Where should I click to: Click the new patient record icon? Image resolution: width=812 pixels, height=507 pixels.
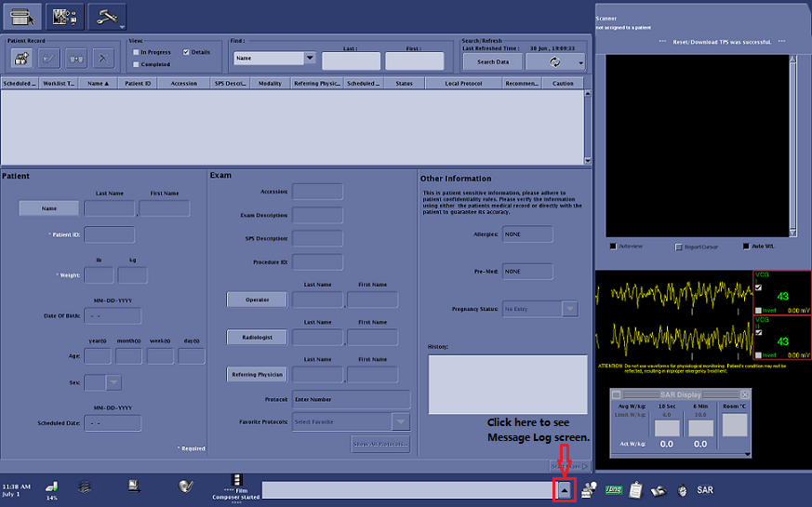(21, 58)
